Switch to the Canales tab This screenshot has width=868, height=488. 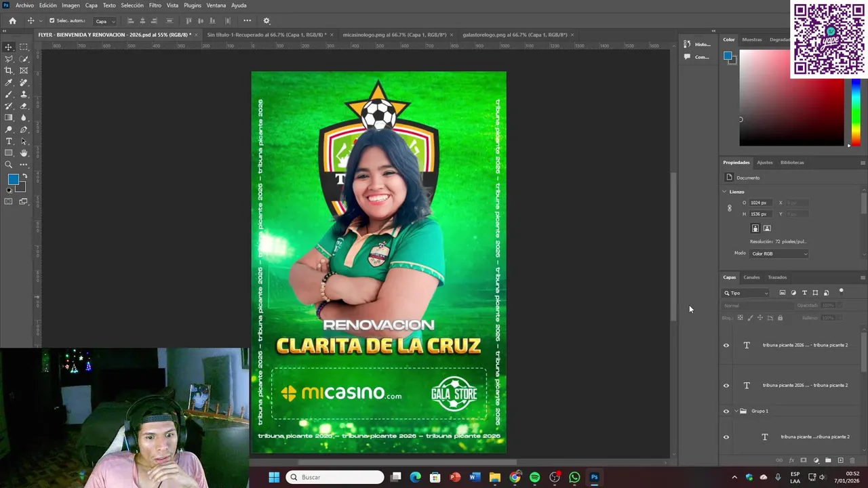[x=751, y=277]
